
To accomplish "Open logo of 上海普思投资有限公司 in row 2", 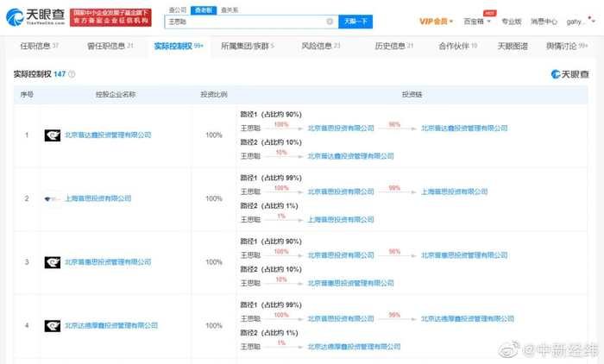I will point(53,198).
